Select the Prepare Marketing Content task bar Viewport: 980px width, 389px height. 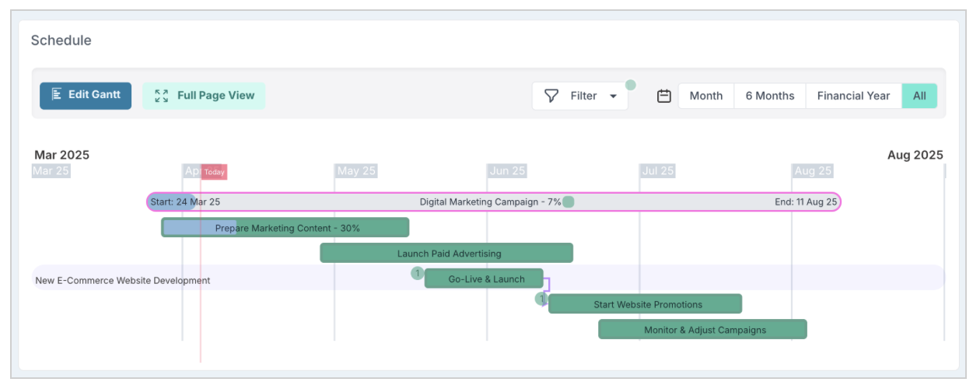285,227
